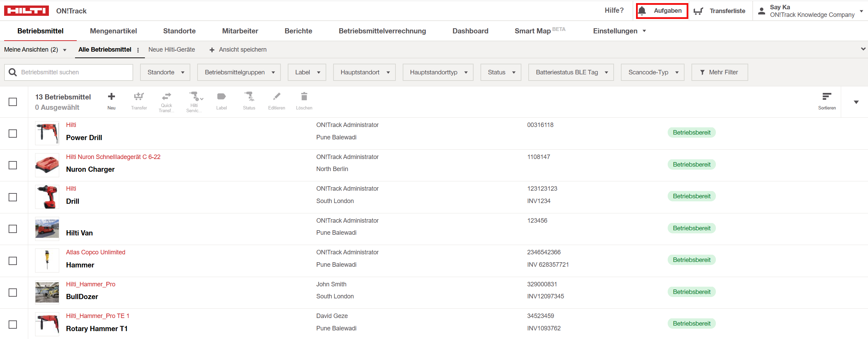Image resolution: width=868 pixels, height=339 pixels.
Task: Expand the Standorte filter dropdown
Action: click(165, 72)
